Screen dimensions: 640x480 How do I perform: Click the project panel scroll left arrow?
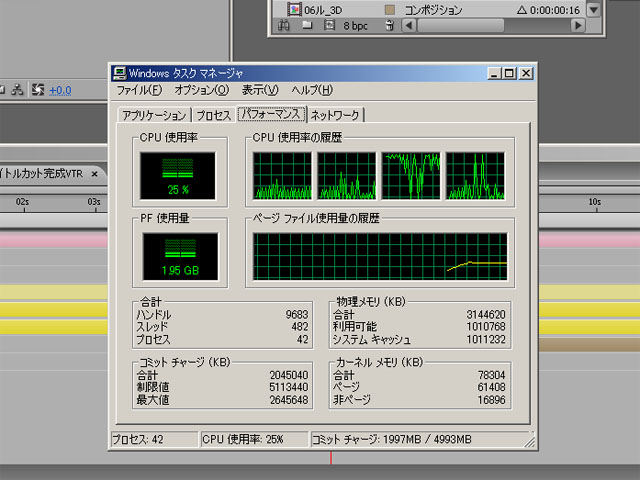point(409,26)
